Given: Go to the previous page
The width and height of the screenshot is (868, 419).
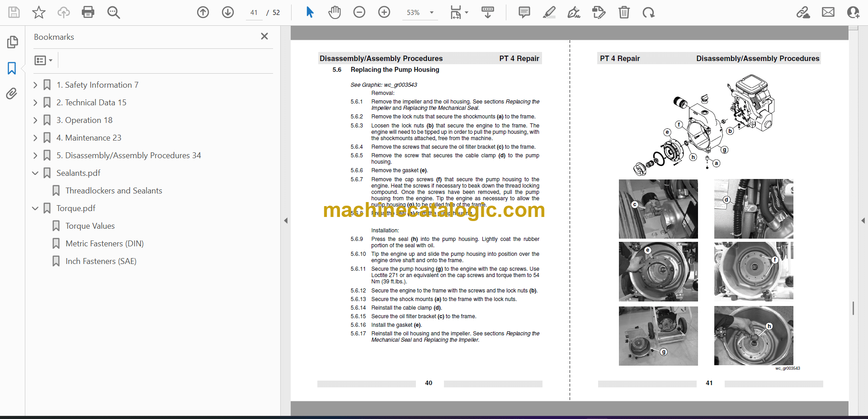Looking at the screenshot, I should [x=203, y=12].
